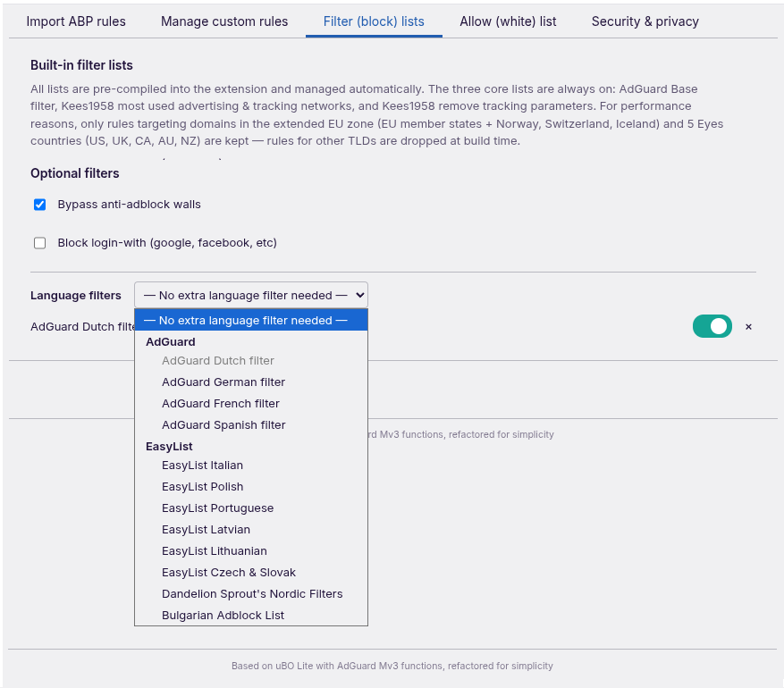784x688 pixels.
Task: Click the EasyList group header in dropdown
Action: [x=169, y=446]
